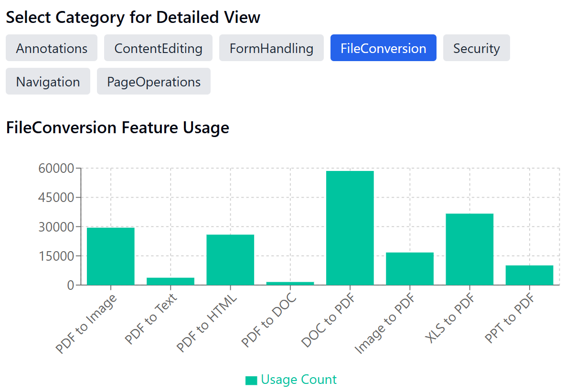Viewport: 575px width, 392px height.
Task: Re-select the active FileConversion category
Action: click(x=383, y=48)
